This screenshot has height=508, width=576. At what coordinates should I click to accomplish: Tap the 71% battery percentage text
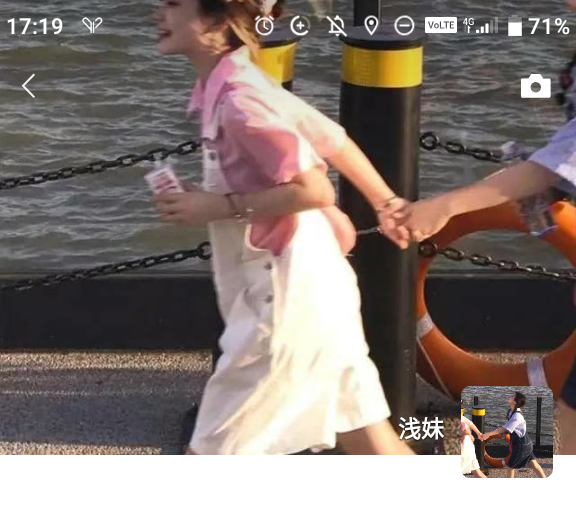549,26
